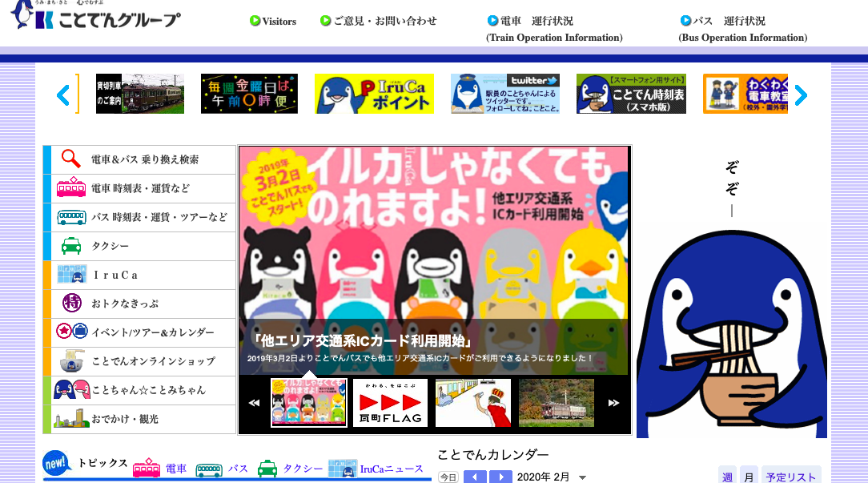Select the pink IC card slide thumbnail
Image resolution: width=868 pixels, height=483 pixels.
309,403
